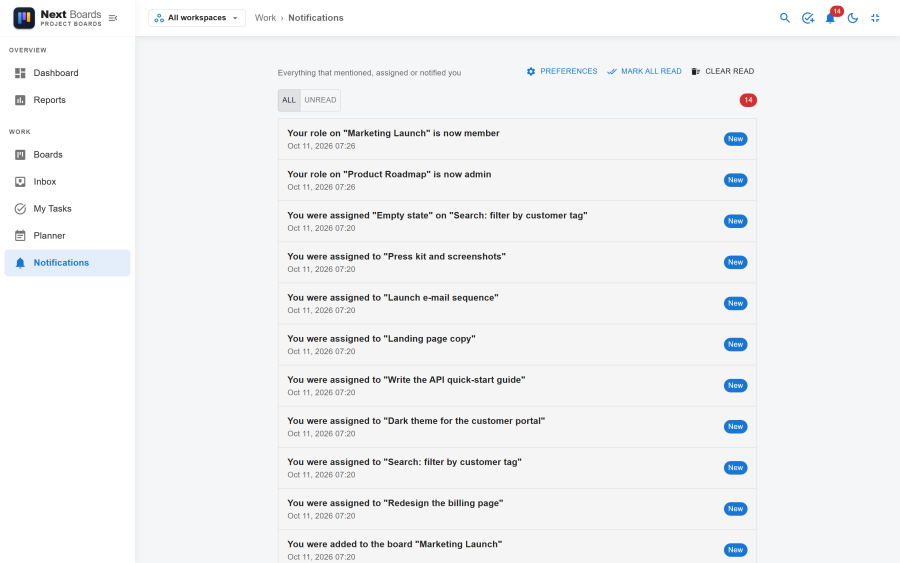Open the "Empty state" assignment notification

point(517,221)
